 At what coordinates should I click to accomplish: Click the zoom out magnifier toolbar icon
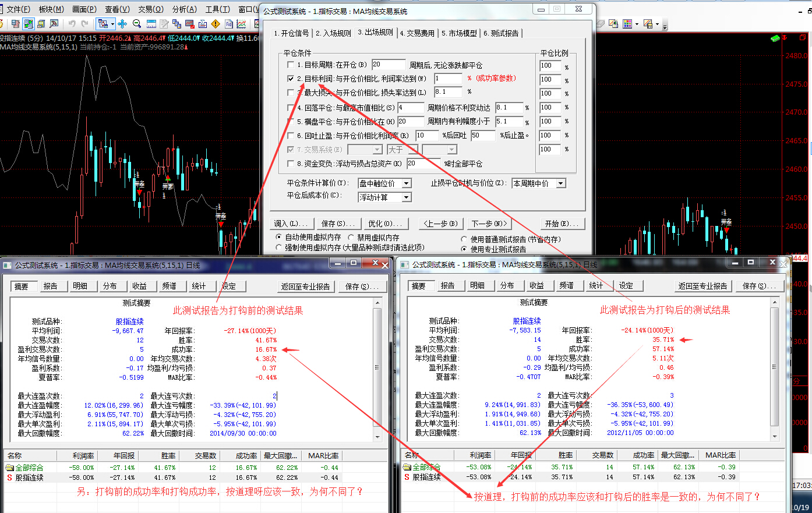tap(137, 24)
